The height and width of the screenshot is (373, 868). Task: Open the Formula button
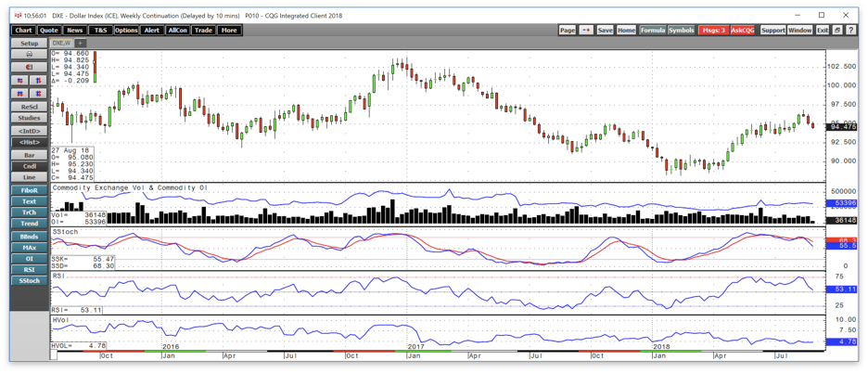tap(653, 31)
